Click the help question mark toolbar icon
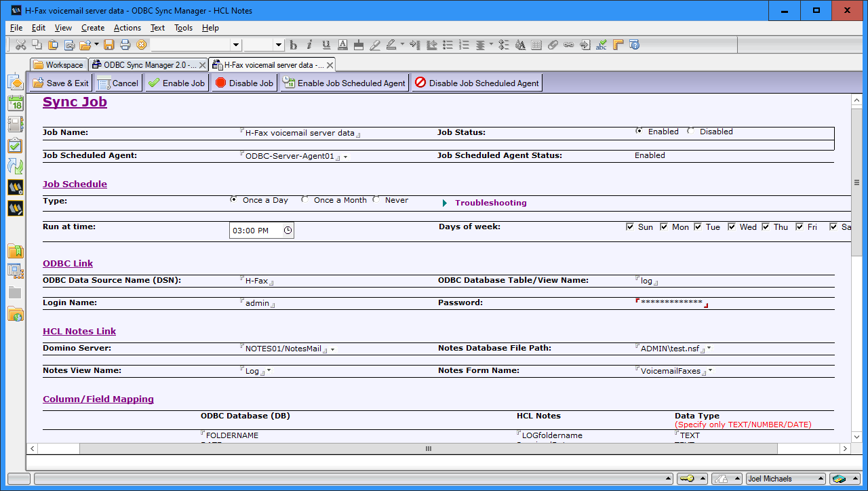This screenshot has width=868, height=491. coord(634,45)
